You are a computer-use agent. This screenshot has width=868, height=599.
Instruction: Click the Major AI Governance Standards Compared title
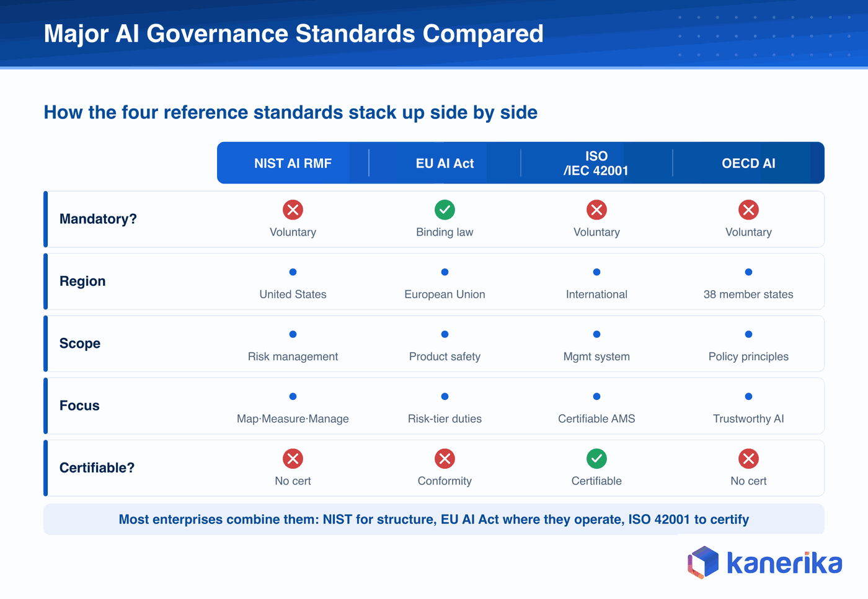294,33
